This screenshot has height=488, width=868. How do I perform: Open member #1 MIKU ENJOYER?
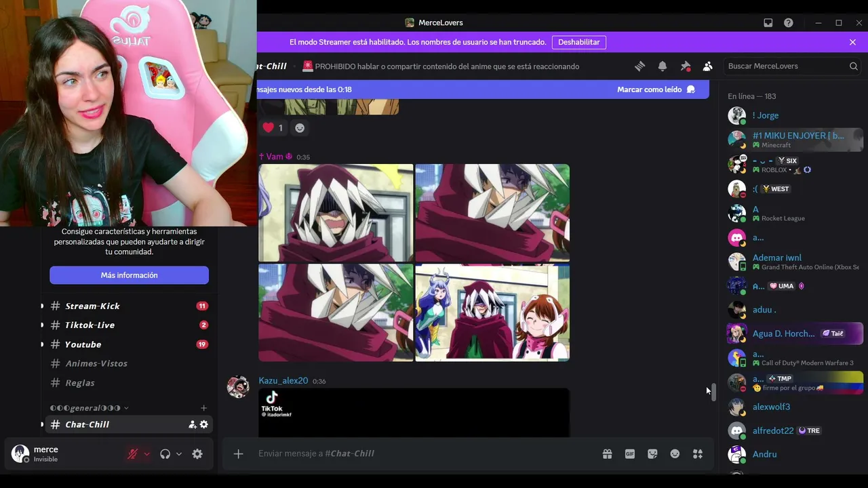(793, 140)
